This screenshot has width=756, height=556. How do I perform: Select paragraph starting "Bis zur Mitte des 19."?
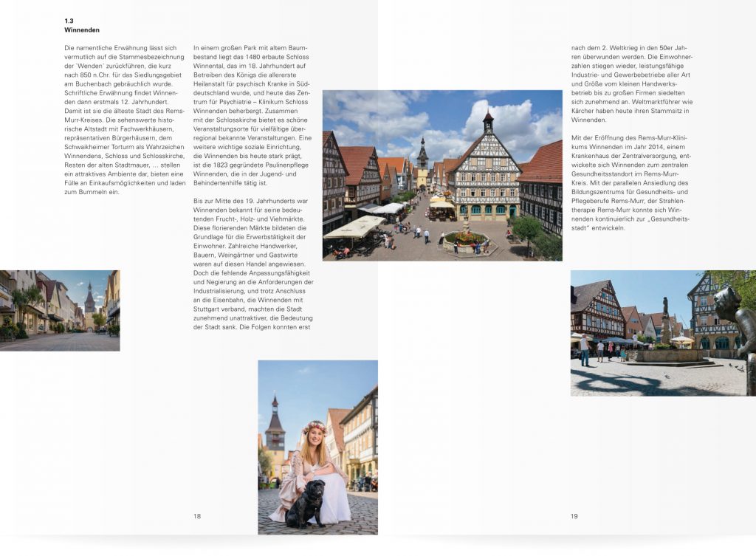pos(252,264)
